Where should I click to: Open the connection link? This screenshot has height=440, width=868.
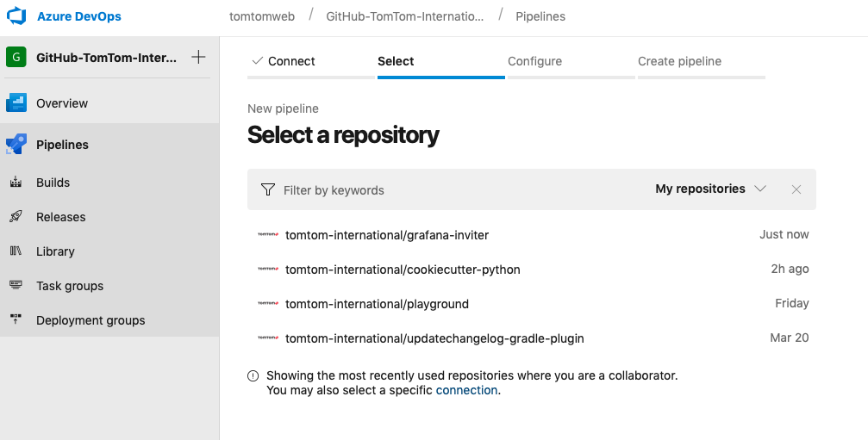[x=466, y=390]
